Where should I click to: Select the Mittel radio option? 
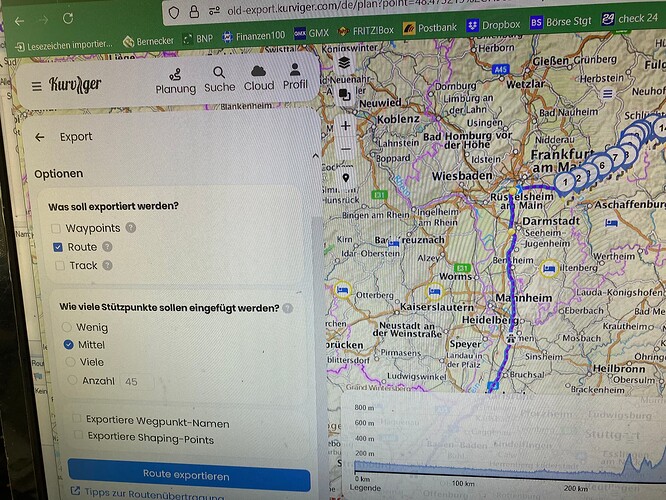[68, 345]
